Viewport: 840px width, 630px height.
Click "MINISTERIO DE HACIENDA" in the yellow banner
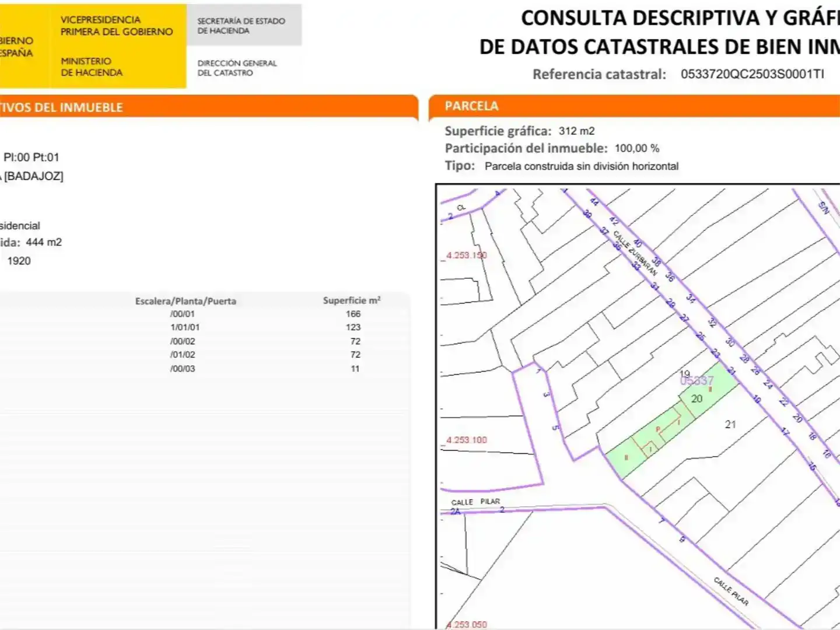point(92,66)
